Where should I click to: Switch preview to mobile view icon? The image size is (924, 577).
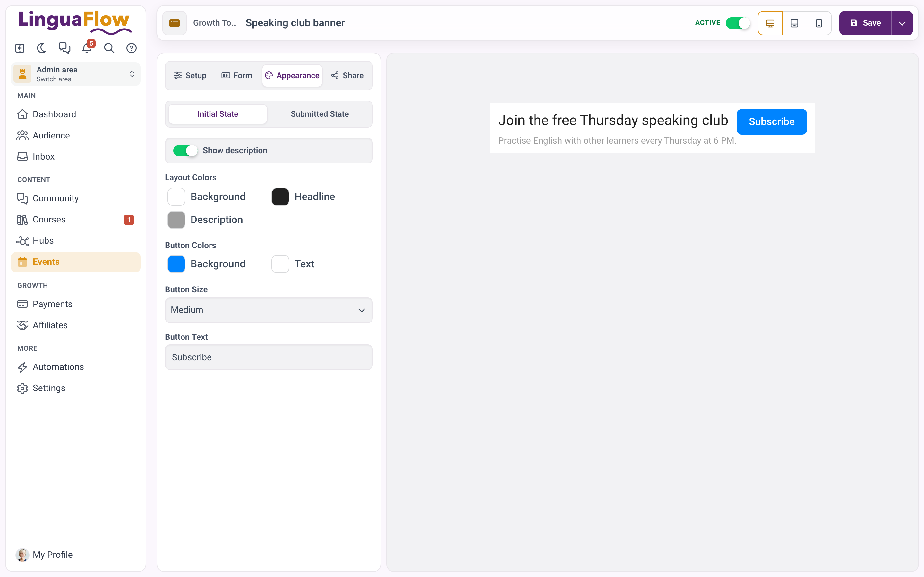coord(819,23)
